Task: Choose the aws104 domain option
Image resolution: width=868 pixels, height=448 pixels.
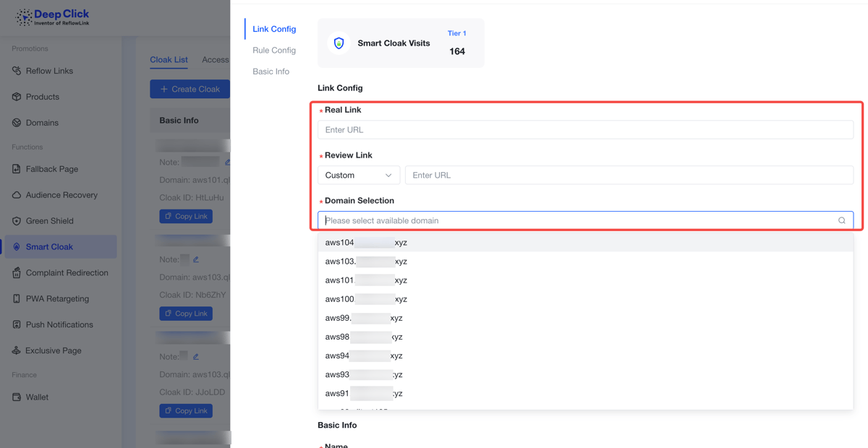Action: point(585,243)
